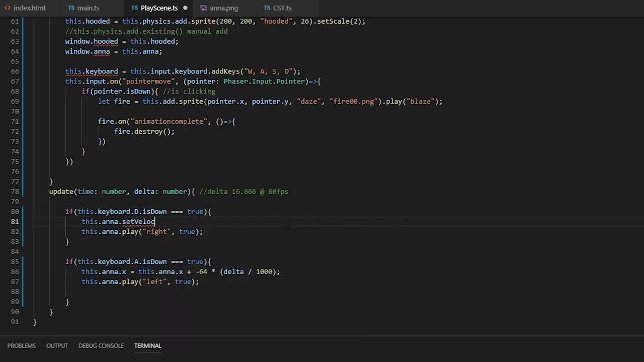Click the "manual add" comment on line 62
The width and height of the screenshot is (644, 362).
(207, 31)
